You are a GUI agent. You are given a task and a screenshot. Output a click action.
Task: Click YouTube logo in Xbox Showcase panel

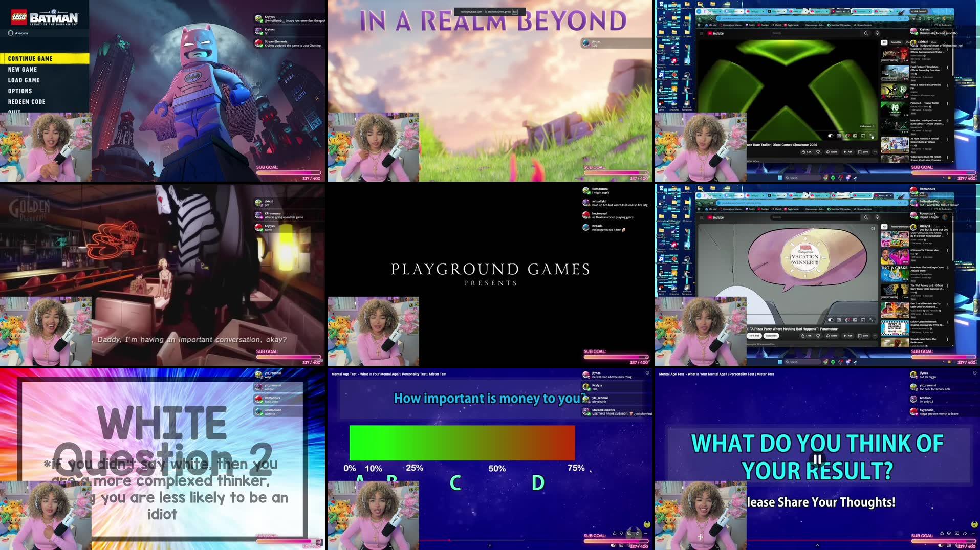(x=715, y=33)
